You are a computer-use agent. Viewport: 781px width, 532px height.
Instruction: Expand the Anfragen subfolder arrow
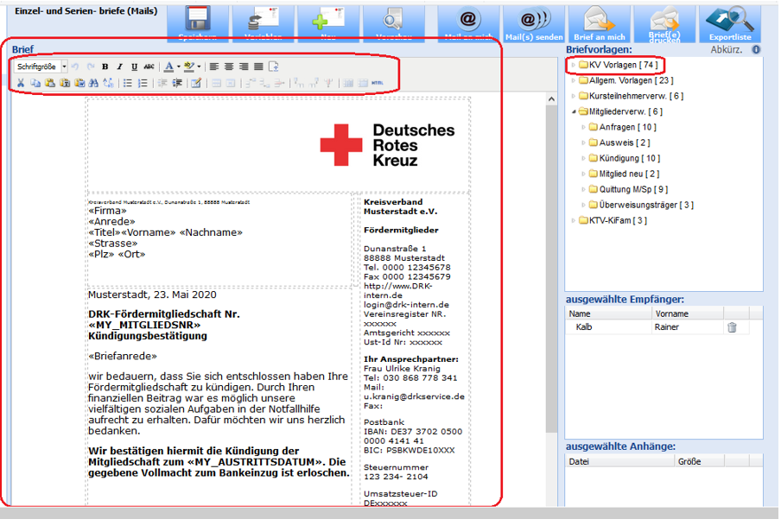point(583,127)
